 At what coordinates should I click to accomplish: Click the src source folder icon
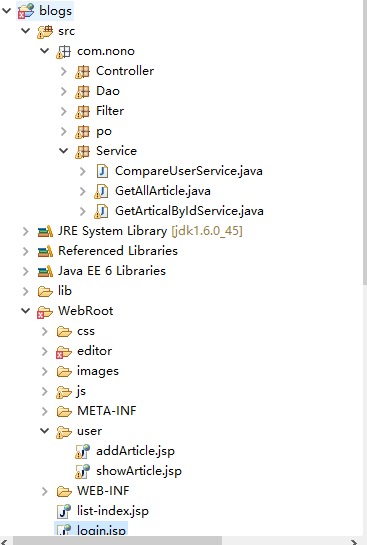[x=45, y=31]
